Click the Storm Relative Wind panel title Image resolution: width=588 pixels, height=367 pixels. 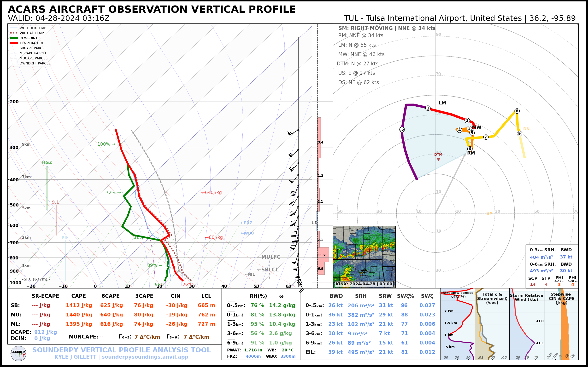[526, 297]
